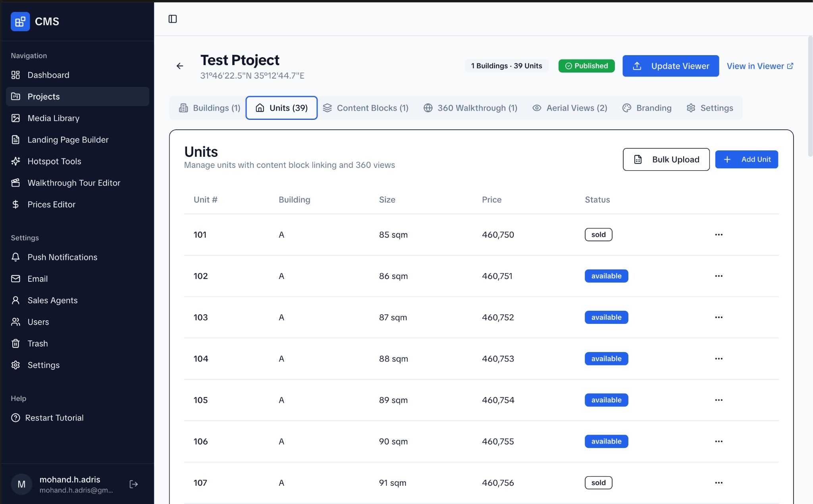This screenshot has height=504, width=813.
Task: Open Push Notifications settings
Action: [x=62, y=257]
